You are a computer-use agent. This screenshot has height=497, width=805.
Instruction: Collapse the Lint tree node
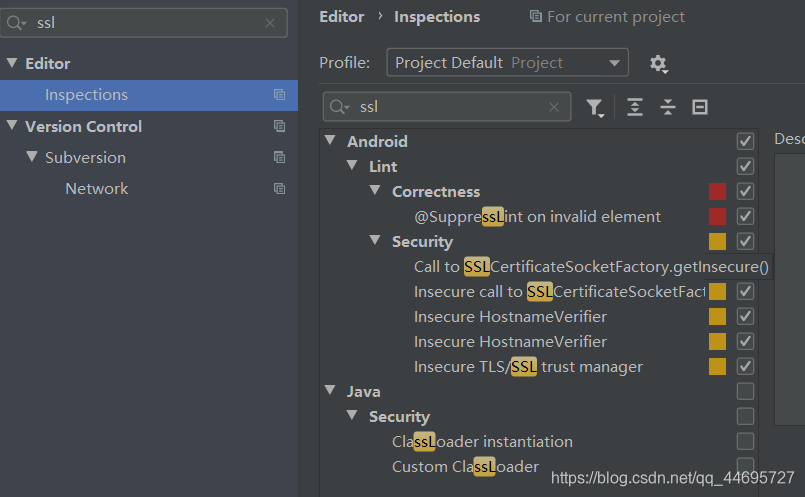pos(352,165)
